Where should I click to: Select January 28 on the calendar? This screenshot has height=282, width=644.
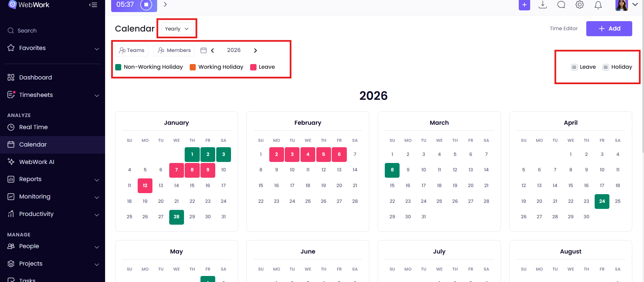[x=177, y=217]
